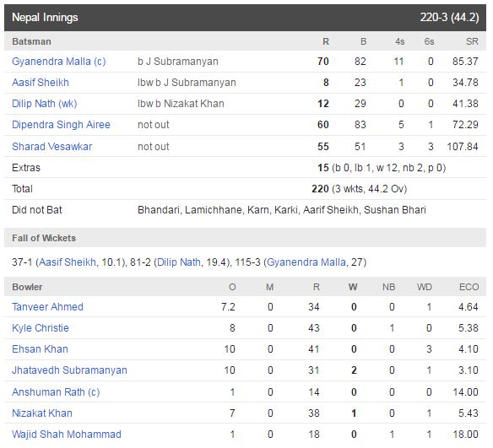Click the Nepal Innings header bar

[246, 18]
